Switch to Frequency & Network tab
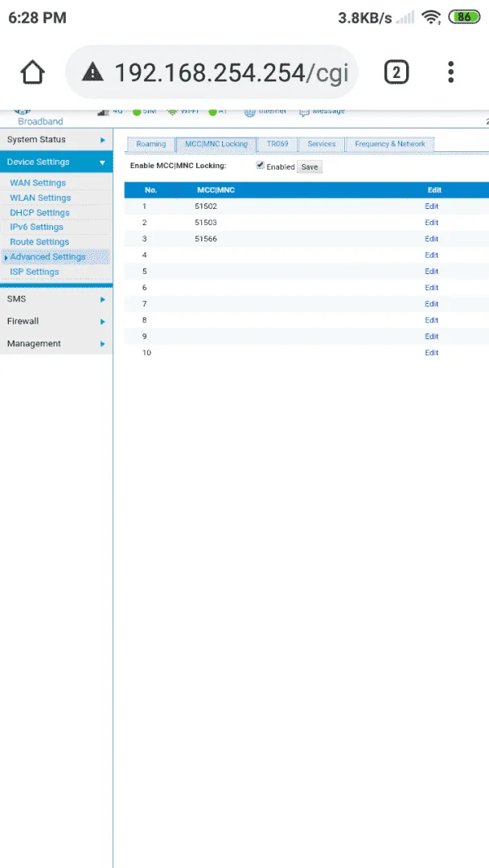Screen dimensions: 489x868 pyautogui.click(x=390, y=144)
